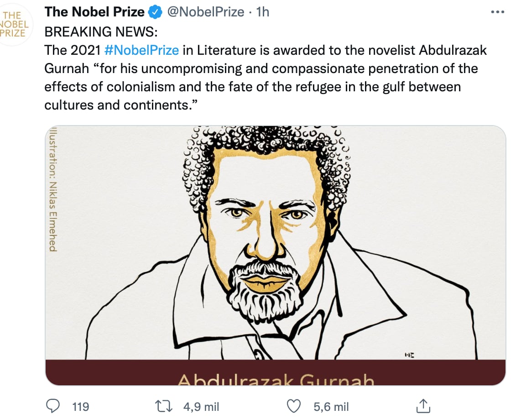Viewport: 521px width, 420px height.
Task: Click "The Nobel Prize" display name
Action: [x=94, y=12]
